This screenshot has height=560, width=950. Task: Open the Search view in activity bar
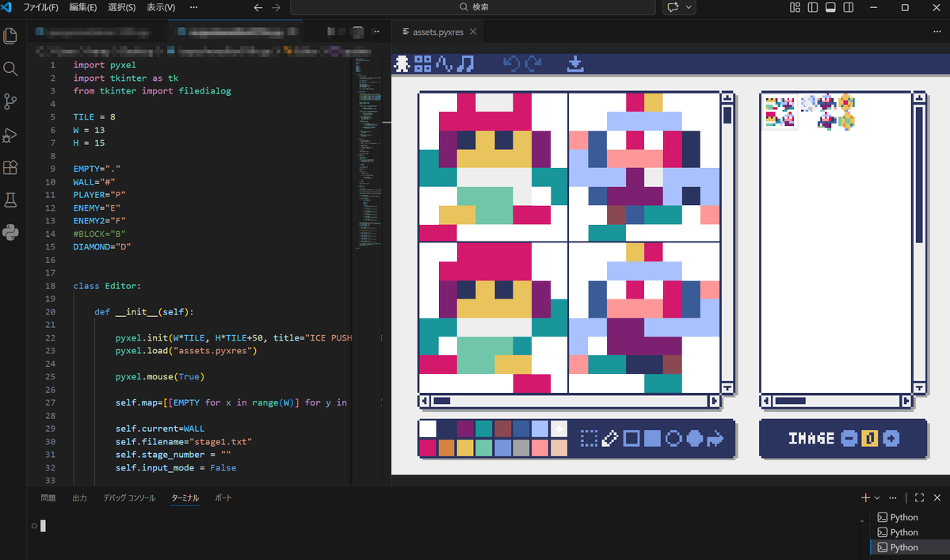10,68
